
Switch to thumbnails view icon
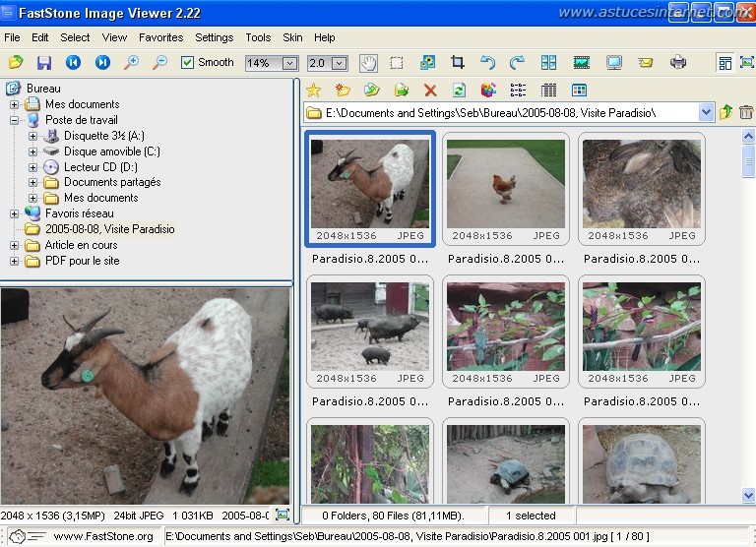click(579, 91)
